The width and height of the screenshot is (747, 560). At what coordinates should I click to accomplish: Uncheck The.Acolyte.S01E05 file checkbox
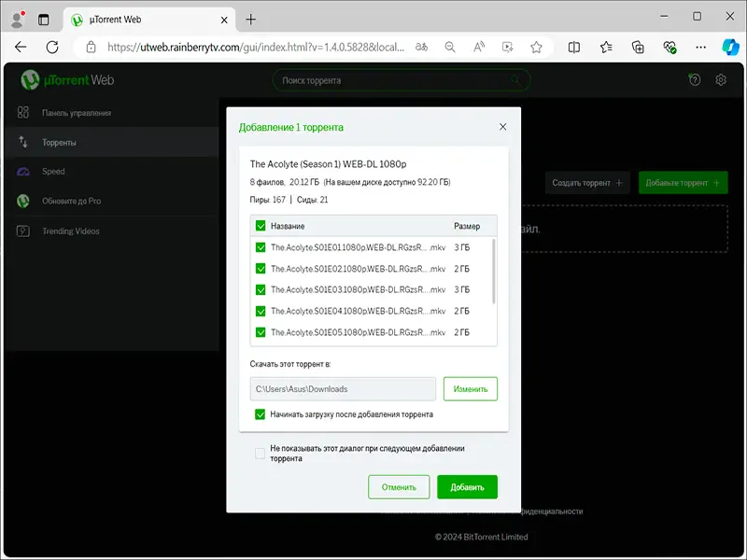click(261, 332)
